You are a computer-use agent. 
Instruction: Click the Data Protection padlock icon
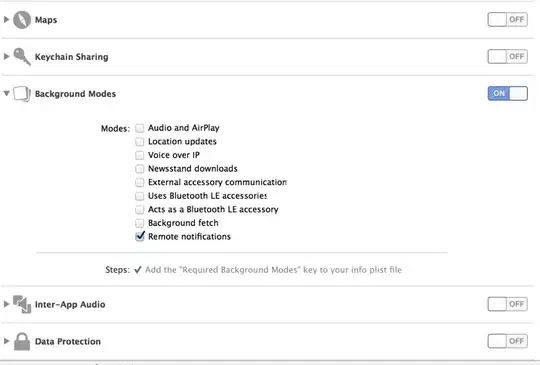(22, 341)
